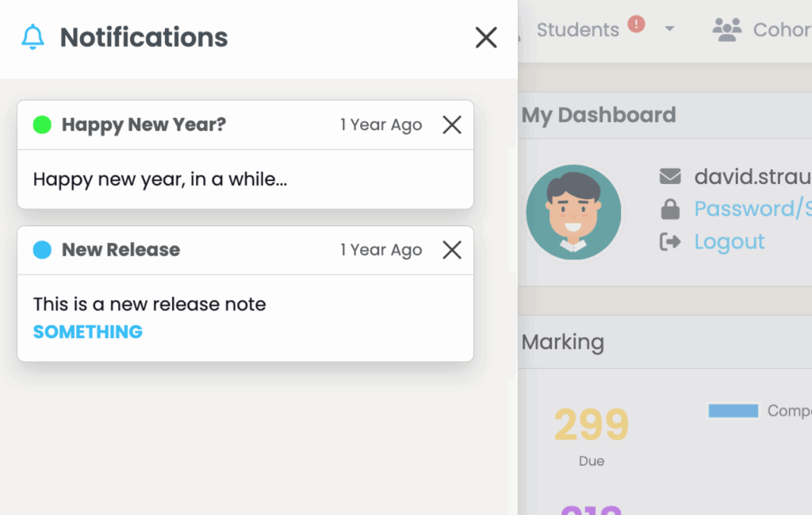Click the logout arrow icon

pyautogui.click(x=670, y=242)
